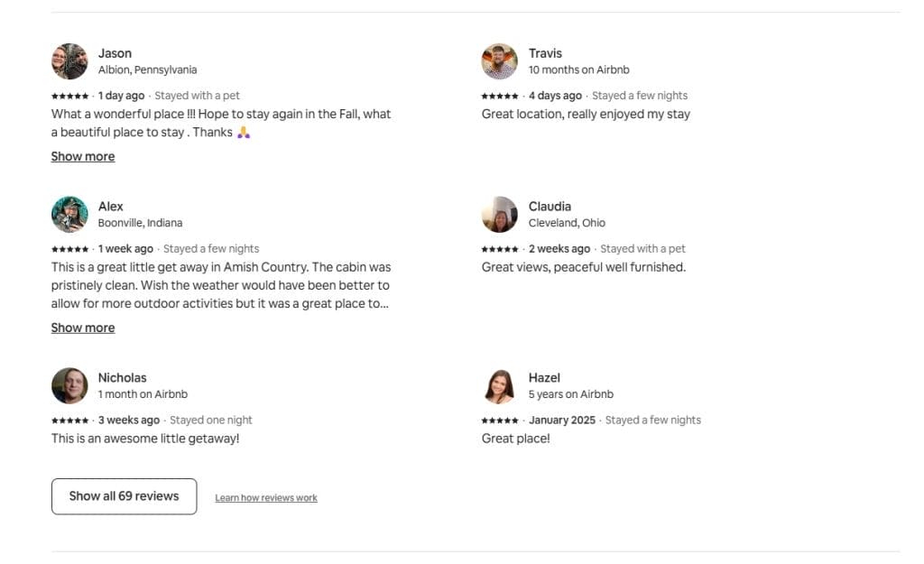Click the five-star rating on Hazel's review
The image size is (924, 564).
tap(500, 421)
